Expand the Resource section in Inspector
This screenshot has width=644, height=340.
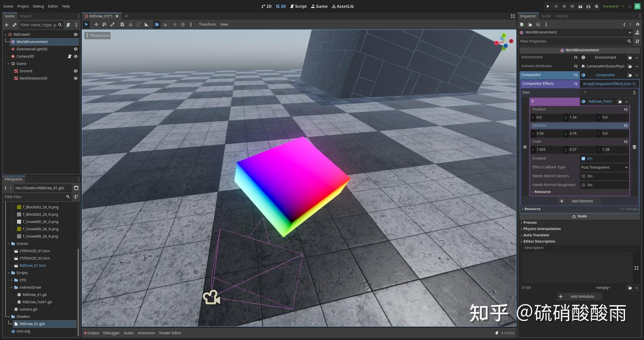click(532, 208)
